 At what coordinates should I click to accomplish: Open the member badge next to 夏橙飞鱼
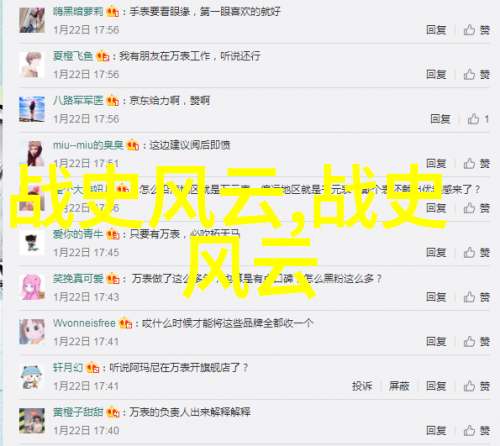pyautogui.click(x=103, y=56)
